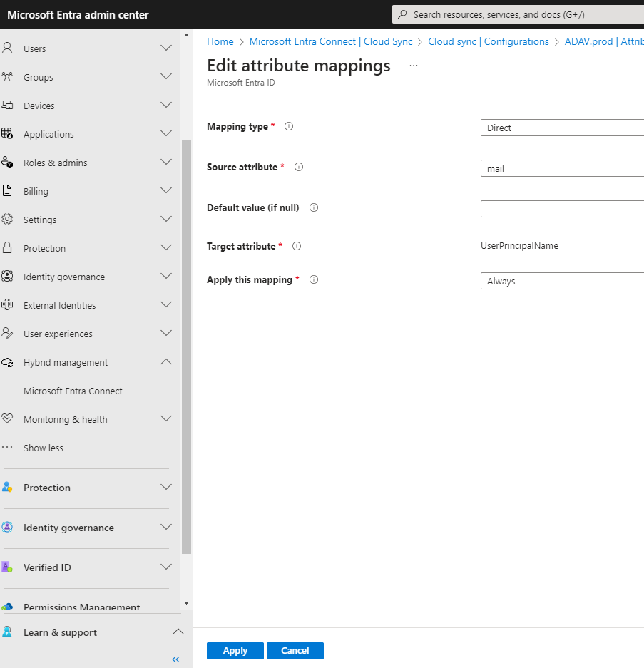This screenshot has height=668, width=644.
Task: Go to Home breadcrumb link
Action: [x=220, y=41]
